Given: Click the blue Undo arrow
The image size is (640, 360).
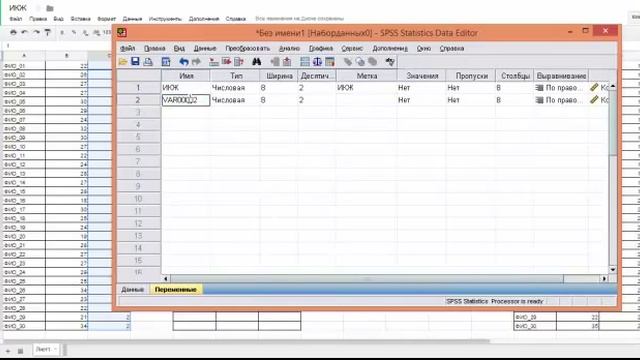Looking at the screenshot, I should click(184, 62).
